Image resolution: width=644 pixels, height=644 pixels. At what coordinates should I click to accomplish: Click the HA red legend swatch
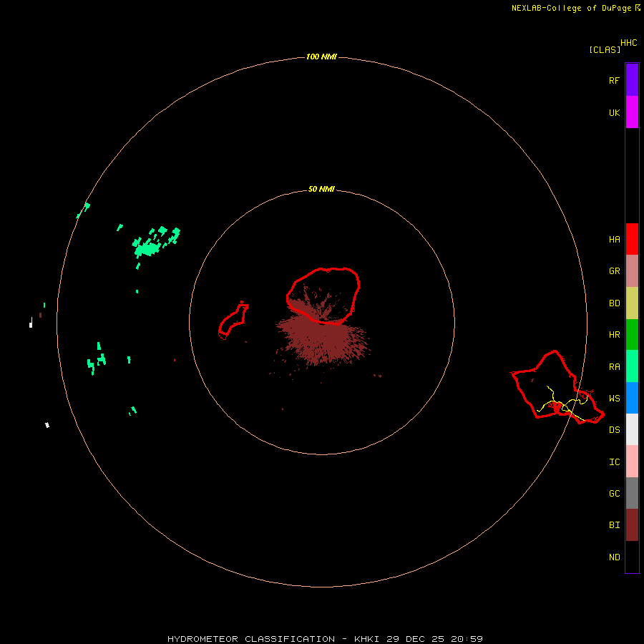pyautogui.click(x=632, y=239)
